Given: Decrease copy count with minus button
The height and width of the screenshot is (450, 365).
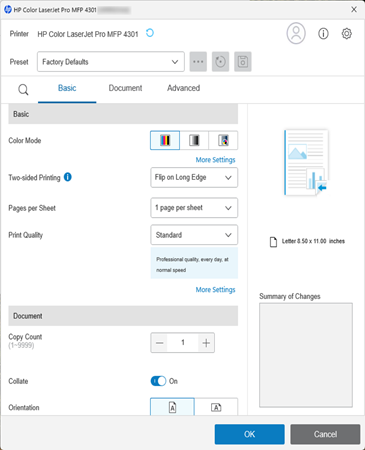Looking at the screenshot, I should (x=160, y=343).
